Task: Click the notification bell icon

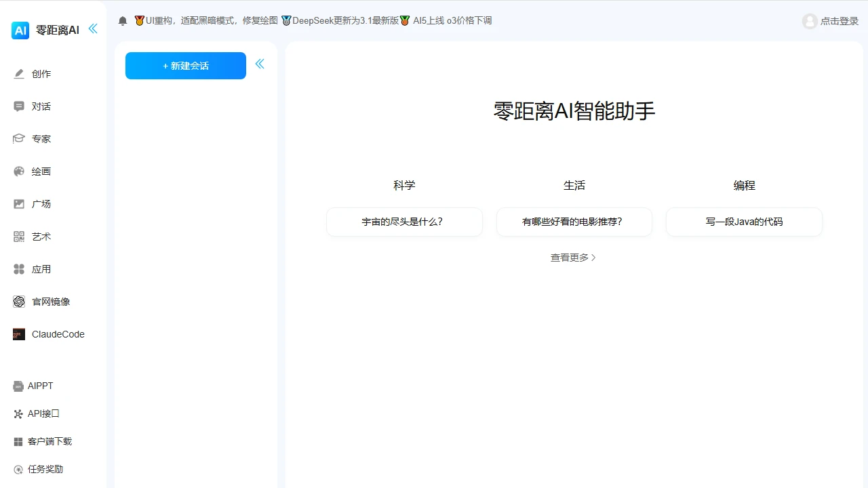Action: (x=123, y=20)
